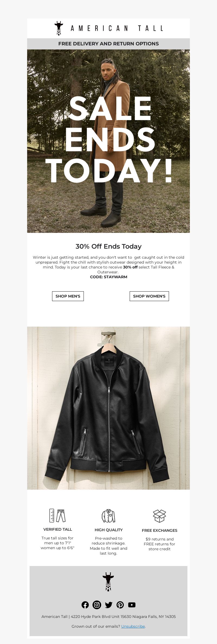Click the High Quality shirt icon
This screenshot has height=644, width=217.
pyautogui.click(x=108, y=516)
